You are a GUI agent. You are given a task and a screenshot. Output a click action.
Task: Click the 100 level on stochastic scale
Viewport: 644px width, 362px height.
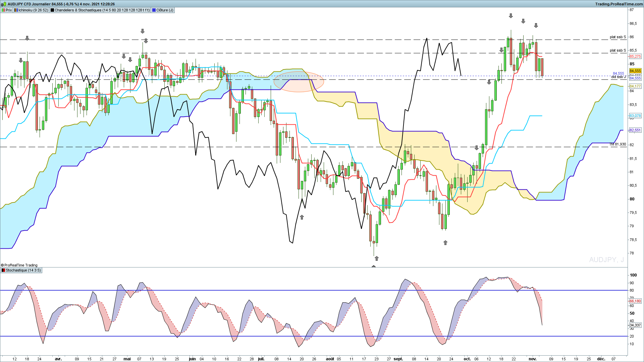tap(633, 275)
